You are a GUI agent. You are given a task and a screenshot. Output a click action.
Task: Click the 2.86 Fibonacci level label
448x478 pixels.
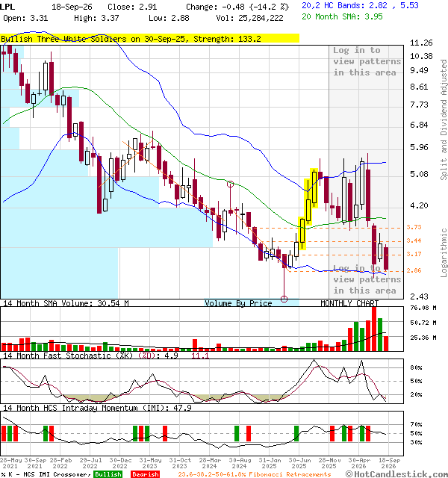click(414, 270)
